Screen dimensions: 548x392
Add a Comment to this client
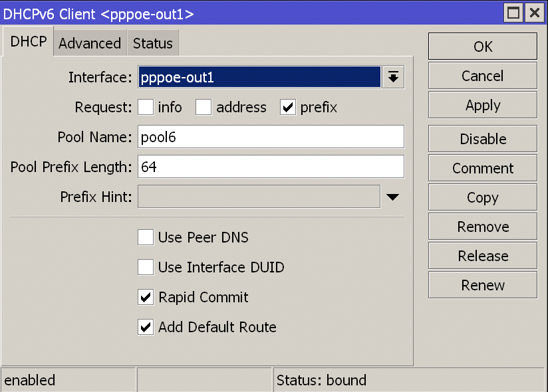point(482,167)
